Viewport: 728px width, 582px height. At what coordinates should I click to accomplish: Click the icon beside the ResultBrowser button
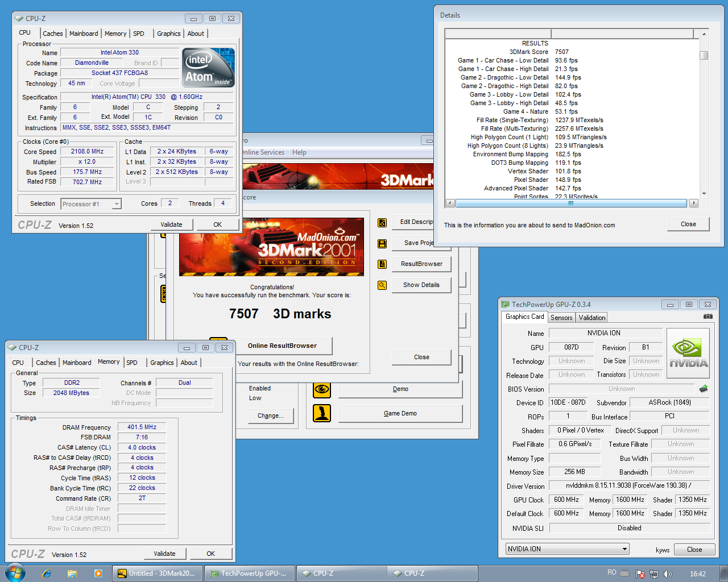[382, 264]
